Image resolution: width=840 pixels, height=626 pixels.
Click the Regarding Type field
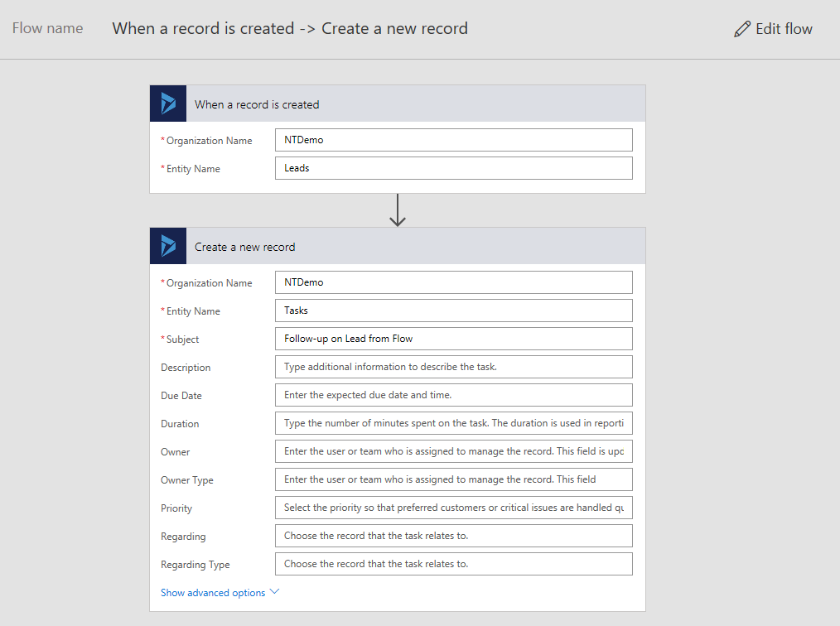pos(453,564)
